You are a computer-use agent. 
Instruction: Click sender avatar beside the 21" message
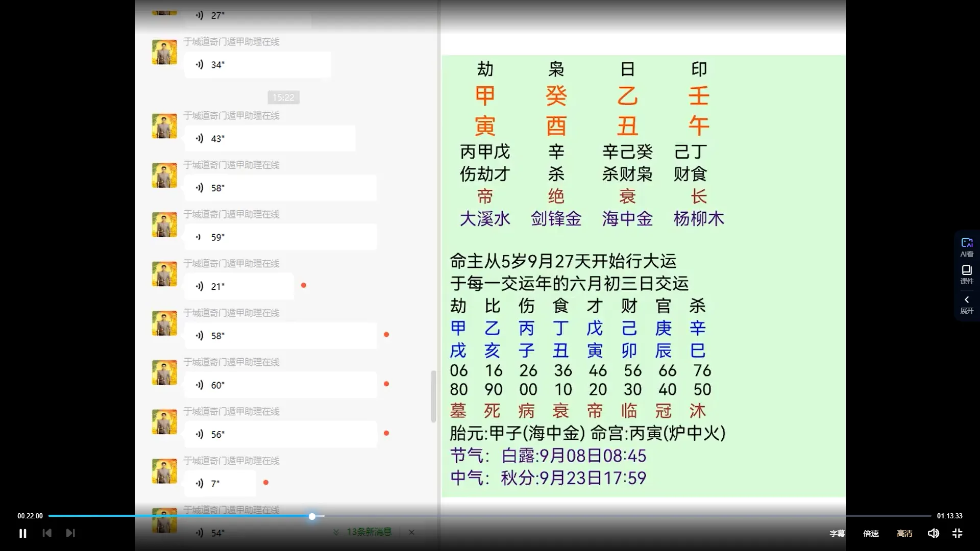click(x=164, y=274)
